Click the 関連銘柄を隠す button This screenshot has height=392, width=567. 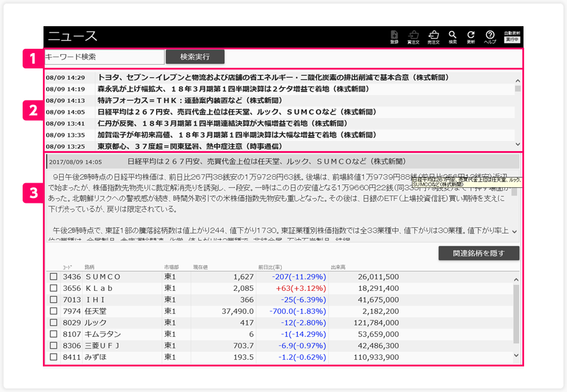tap(479, 253)
